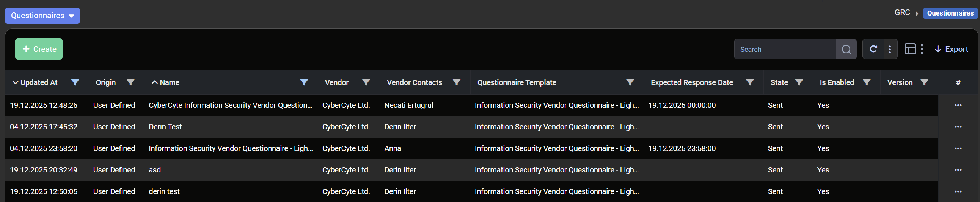Viewport: 980px width, 202px height.
Task: Open Questionnaire Template column filter
Action: click(630, 82)
